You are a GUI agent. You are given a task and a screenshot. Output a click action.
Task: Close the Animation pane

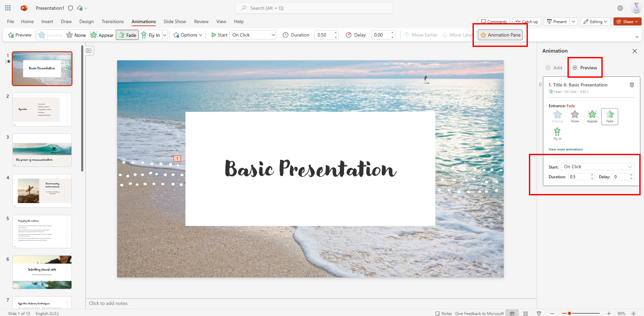click(x=635, y=51)
